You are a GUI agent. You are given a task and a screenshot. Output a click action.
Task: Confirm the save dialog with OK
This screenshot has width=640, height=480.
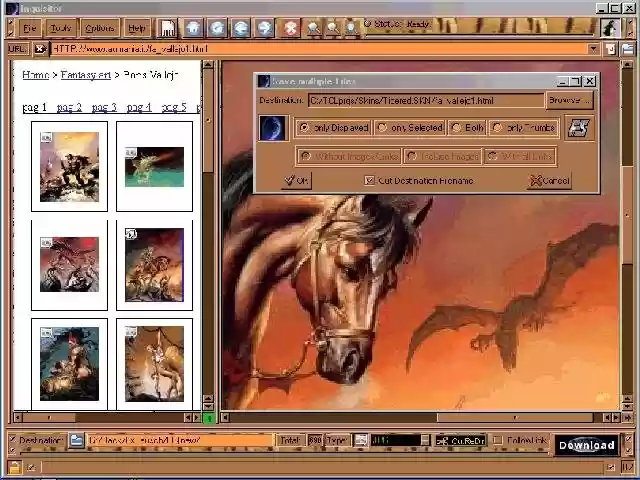click(296, 180)
